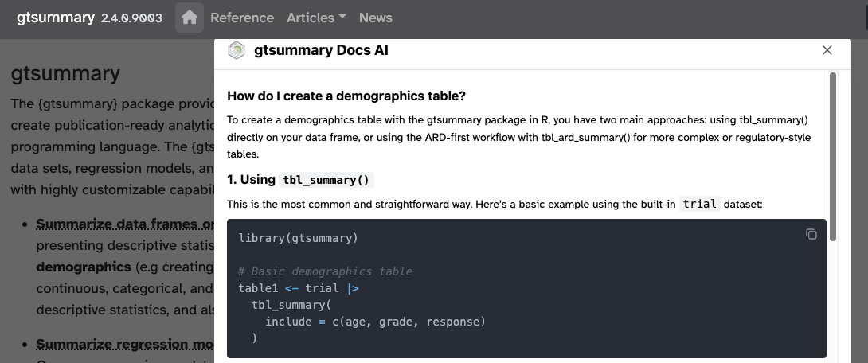868x363 pixels.
Task: Click the Docs AI dialog scrollbar
Action: pos(833,156)
